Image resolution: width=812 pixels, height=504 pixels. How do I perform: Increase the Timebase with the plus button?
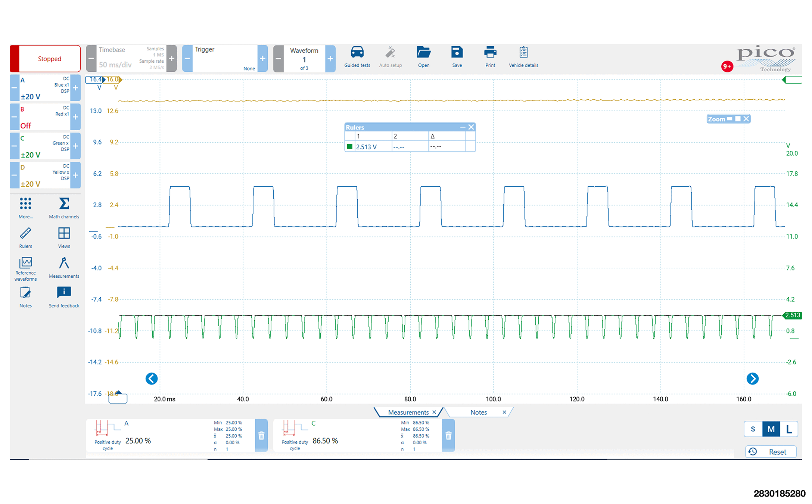coord(172,58)
